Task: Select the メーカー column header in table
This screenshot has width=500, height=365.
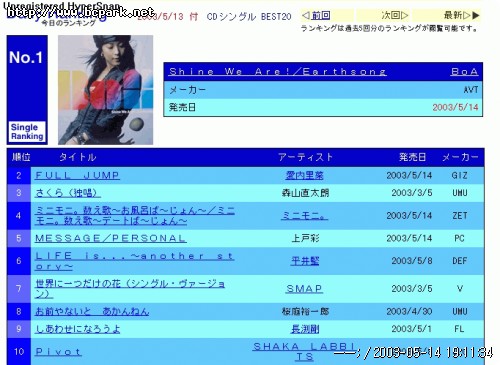Action: click(x=460, y=157)
